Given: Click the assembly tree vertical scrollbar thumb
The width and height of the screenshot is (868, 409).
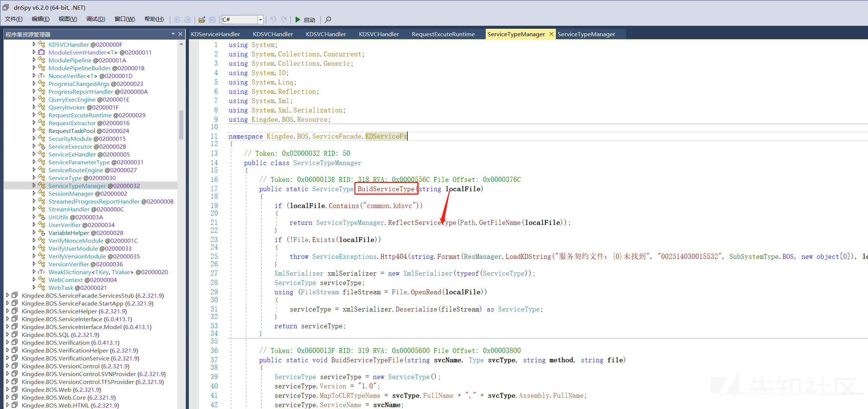Looking at the screenshot, I should pyautogui.click(x=181, y=124).
